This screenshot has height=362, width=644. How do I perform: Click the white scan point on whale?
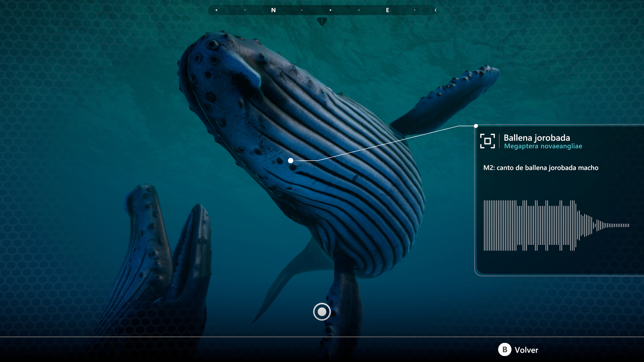tap(290, 161)
